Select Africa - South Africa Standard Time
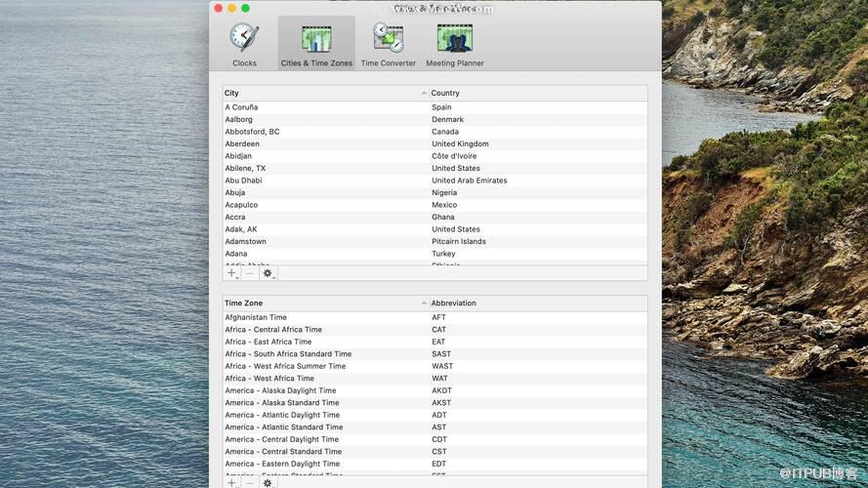This screenshot has width=868, height=488. point(435,354)
